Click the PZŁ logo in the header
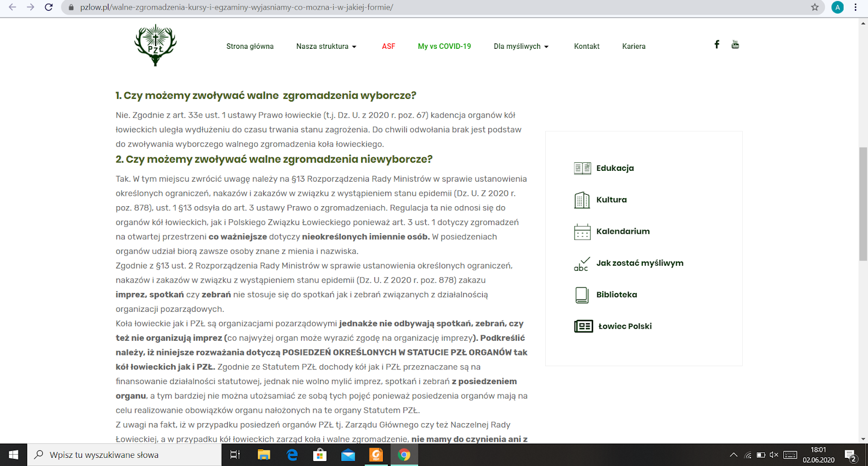868x466 pixels. point(156,45)
